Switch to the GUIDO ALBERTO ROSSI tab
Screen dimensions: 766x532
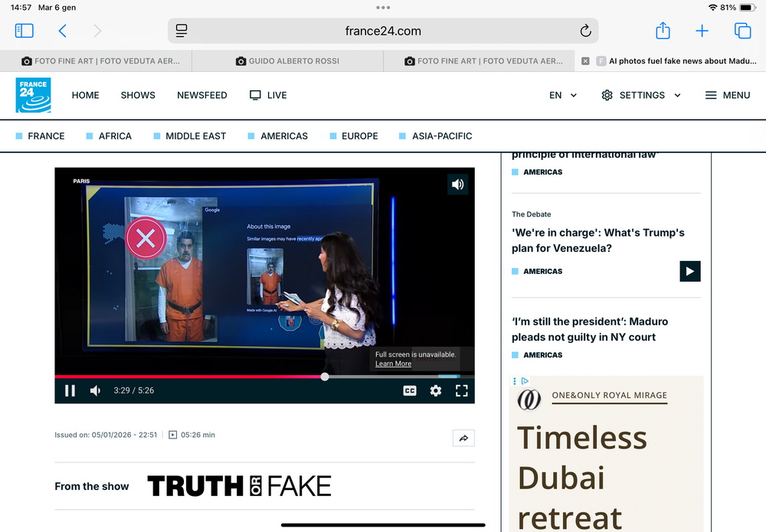pos(287,60)
